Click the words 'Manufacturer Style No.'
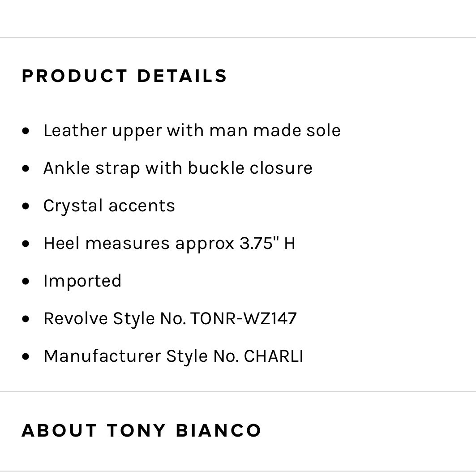Image resolution: width=476 pixels, height=476 pixels. (x=141, y=357)
